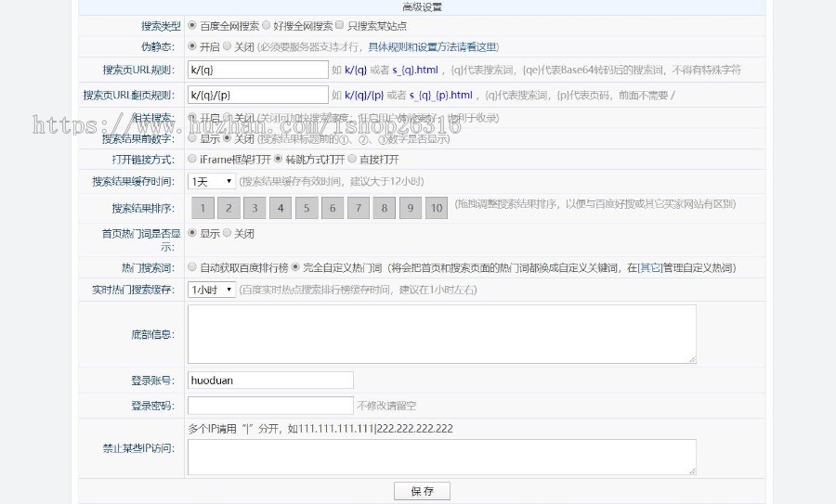Click the 不修改请留空 hint text

point(386,406)
